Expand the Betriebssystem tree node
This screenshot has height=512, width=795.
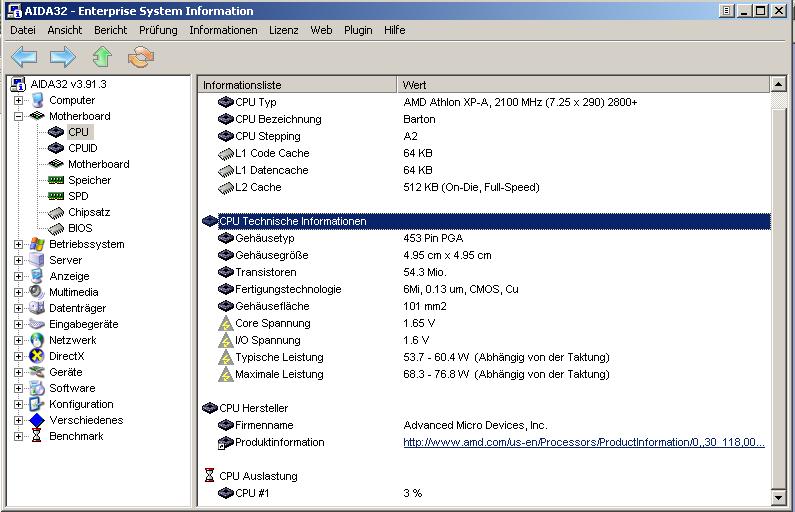pyautogui.click(x=19, y=244)
